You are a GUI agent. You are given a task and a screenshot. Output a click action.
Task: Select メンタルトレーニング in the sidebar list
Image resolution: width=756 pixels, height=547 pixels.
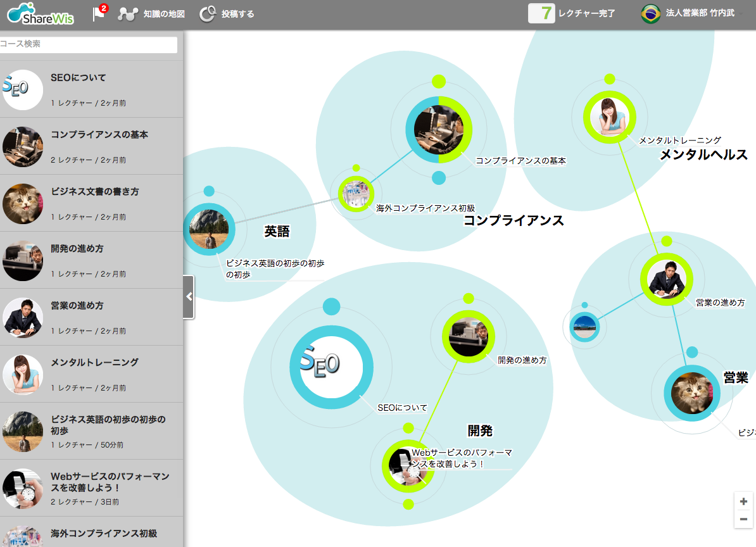click(x=94, y=363)
